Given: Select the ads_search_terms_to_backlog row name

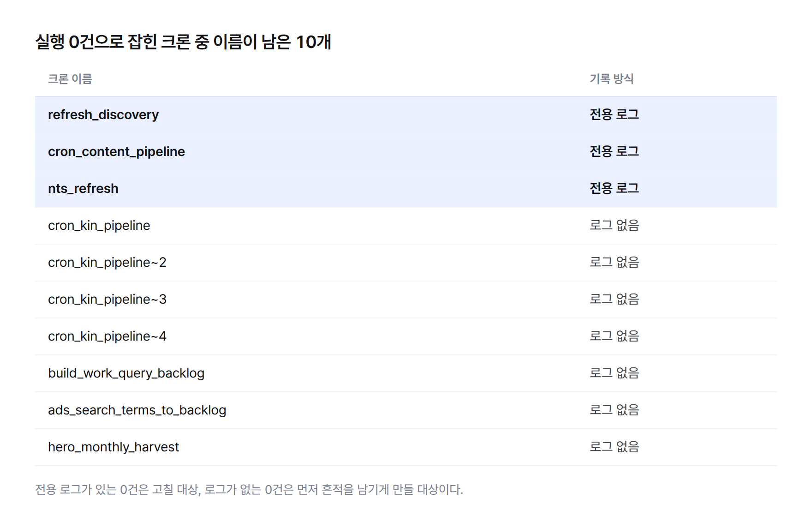Looking at the screenshot, I should tap(137, 410).
